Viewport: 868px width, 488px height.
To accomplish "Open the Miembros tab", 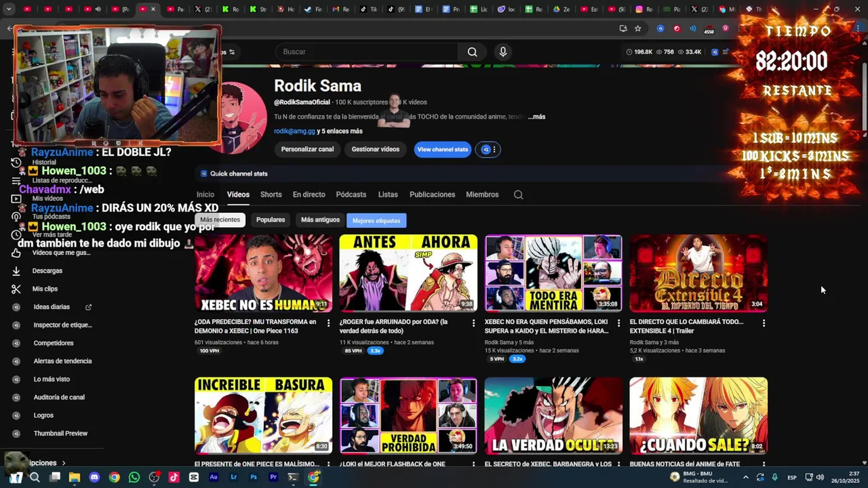I will 482,195.
